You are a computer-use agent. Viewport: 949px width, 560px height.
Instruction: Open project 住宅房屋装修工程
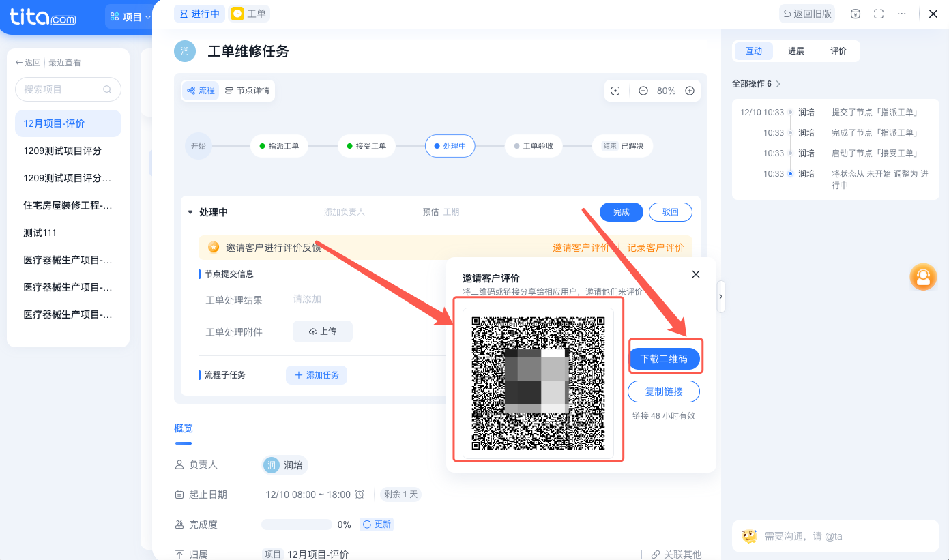(68, 205)
